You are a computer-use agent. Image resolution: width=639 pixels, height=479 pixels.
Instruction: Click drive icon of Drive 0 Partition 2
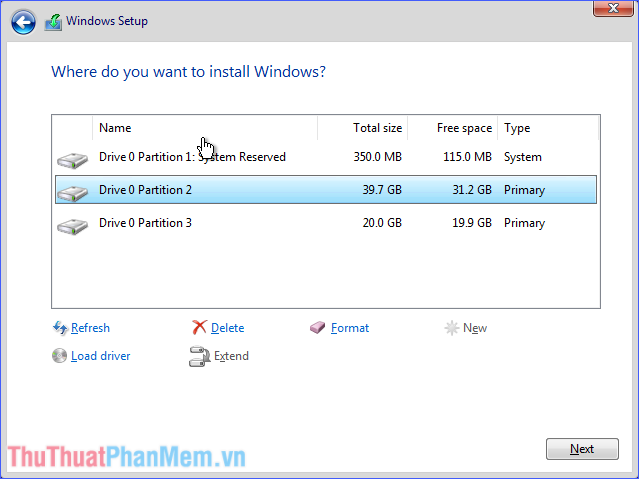[73, 193]
